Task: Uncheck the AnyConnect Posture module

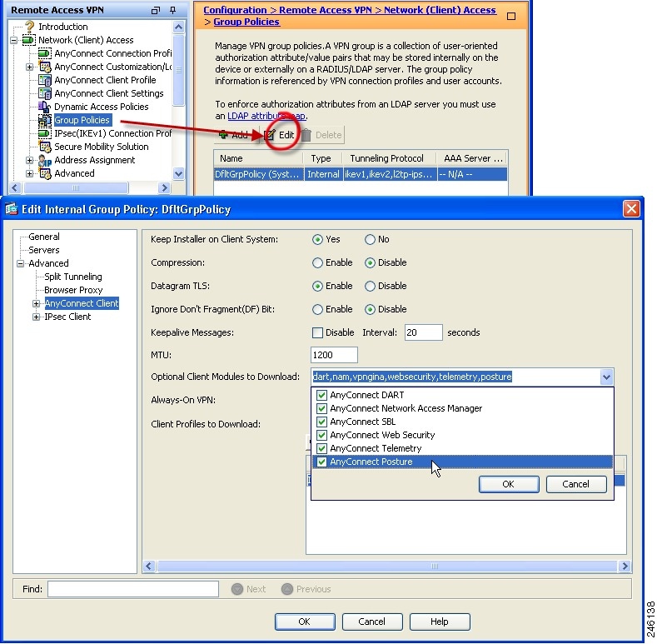Action: pyautogui.click(x=321, y=462)
